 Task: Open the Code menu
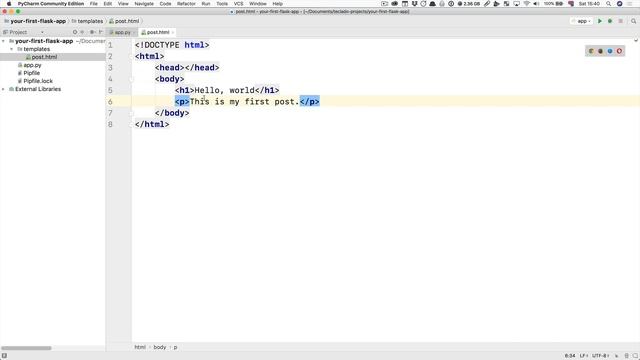click(x=165, y=4)
